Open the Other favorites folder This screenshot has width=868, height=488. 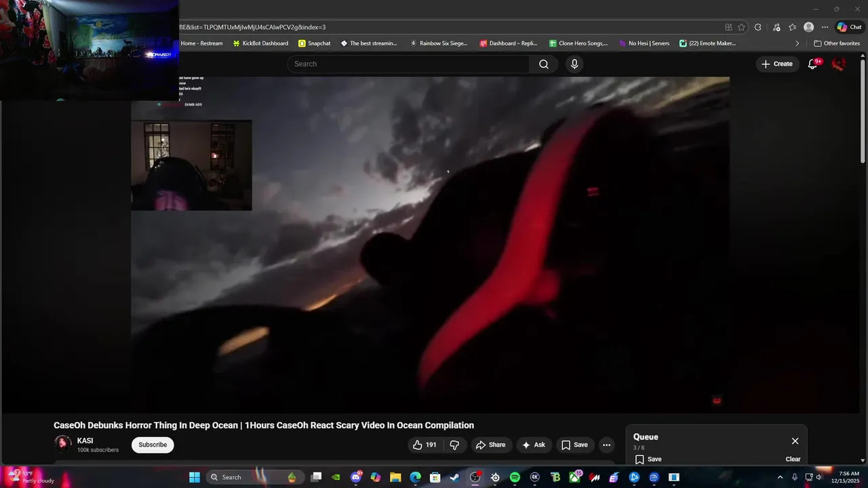coord(837,43)
